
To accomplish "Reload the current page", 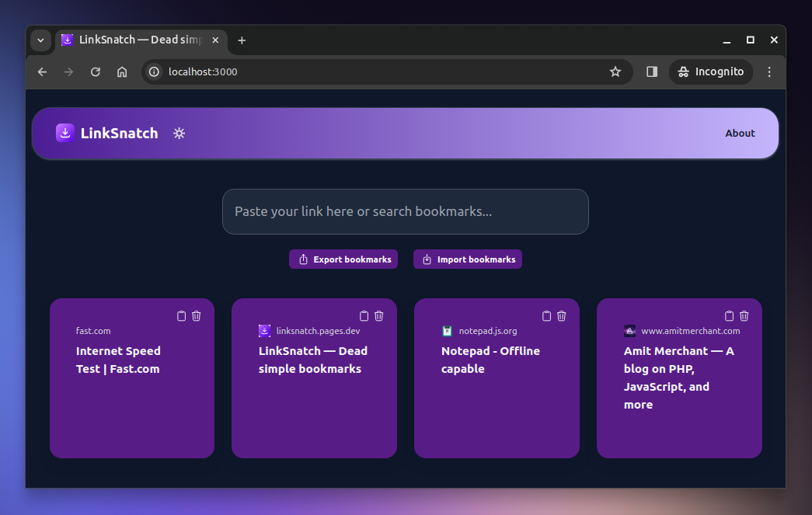I will click(x=96, y=72).
